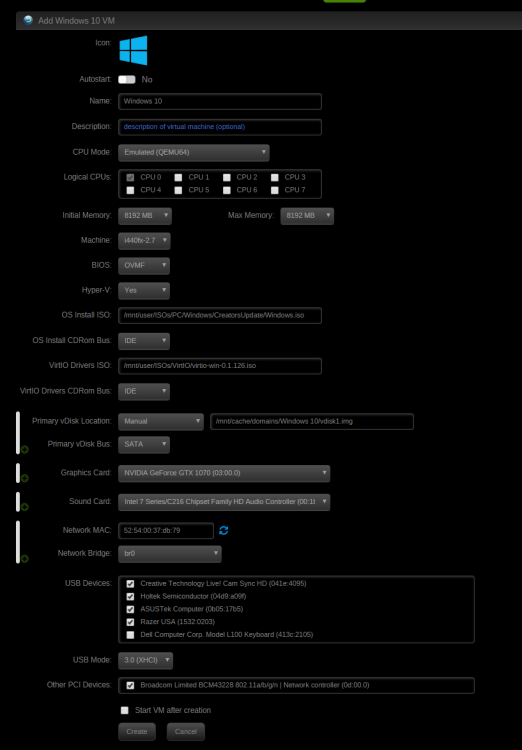Open the Primary vDisk Bus dropdown

[144, 444]
